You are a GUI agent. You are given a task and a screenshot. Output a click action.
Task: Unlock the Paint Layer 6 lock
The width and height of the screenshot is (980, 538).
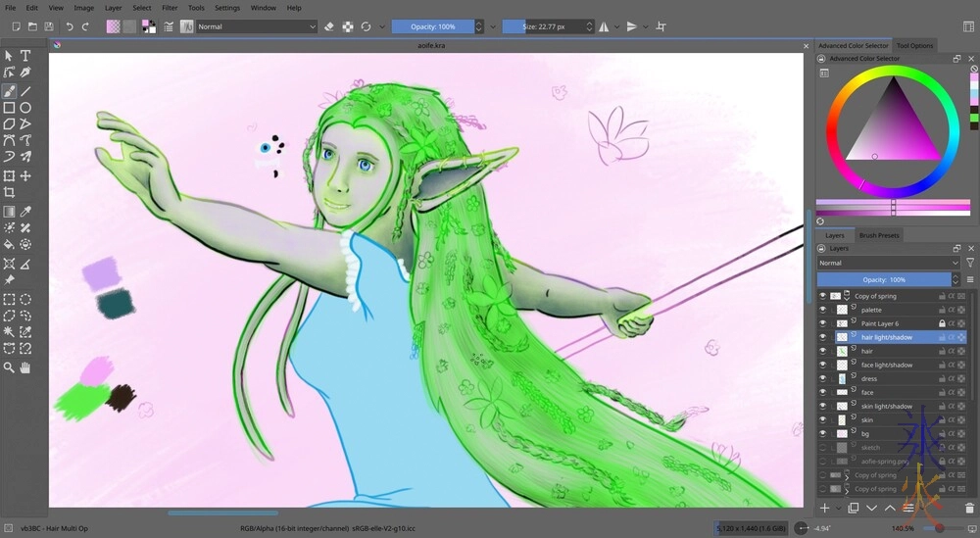coord(942,323)
